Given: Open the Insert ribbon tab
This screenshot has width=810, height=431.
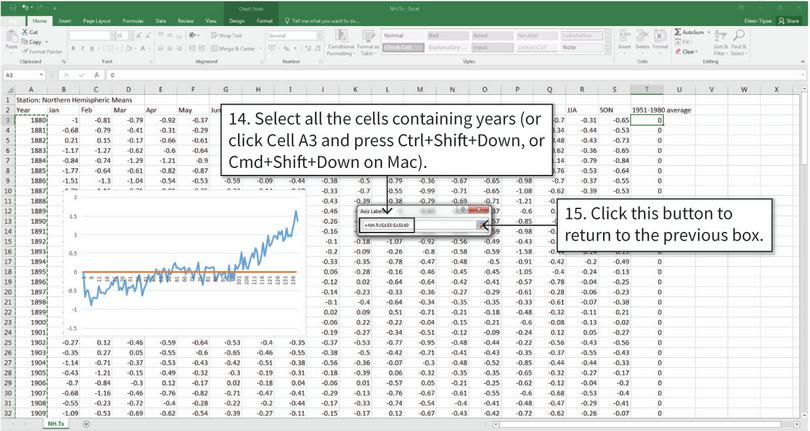Looking at the screenshot, I should click(x=65, y=21).
